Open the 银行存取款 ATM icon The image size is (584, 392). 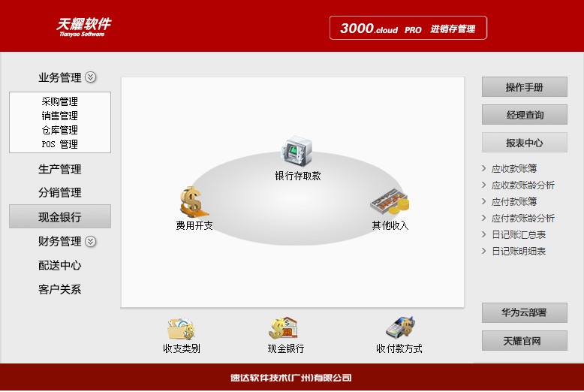point(297,152)
